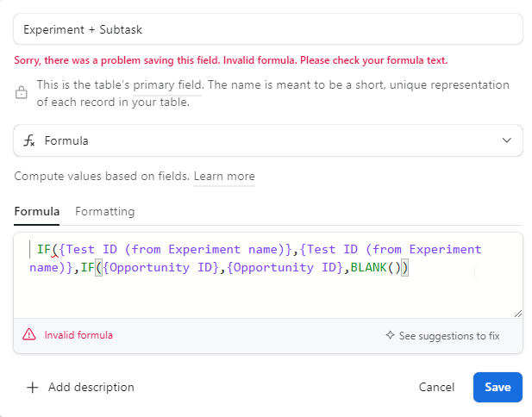Cancel the field edit
Viewport: 532px width, 417px height.
436,387
